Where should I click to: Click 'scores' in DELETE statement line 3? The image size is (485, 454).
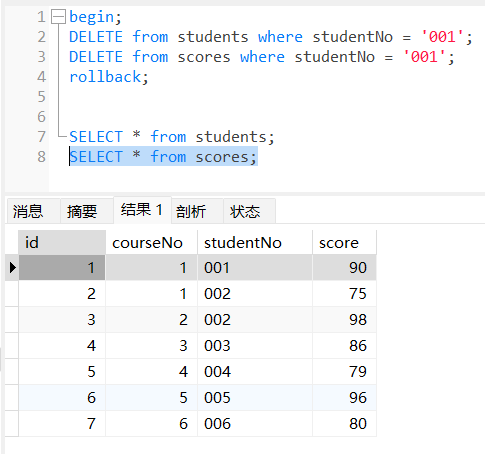(x=204, y=57)
